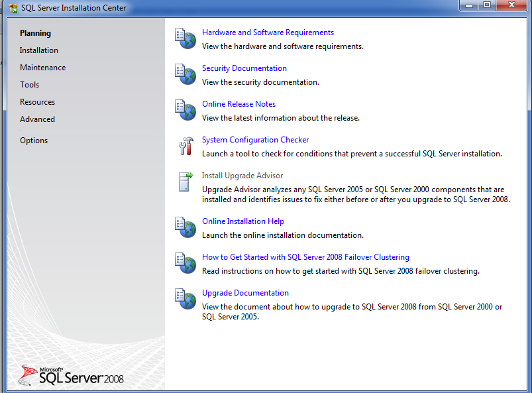Open the Maintenance page

(x=43, y=68)
